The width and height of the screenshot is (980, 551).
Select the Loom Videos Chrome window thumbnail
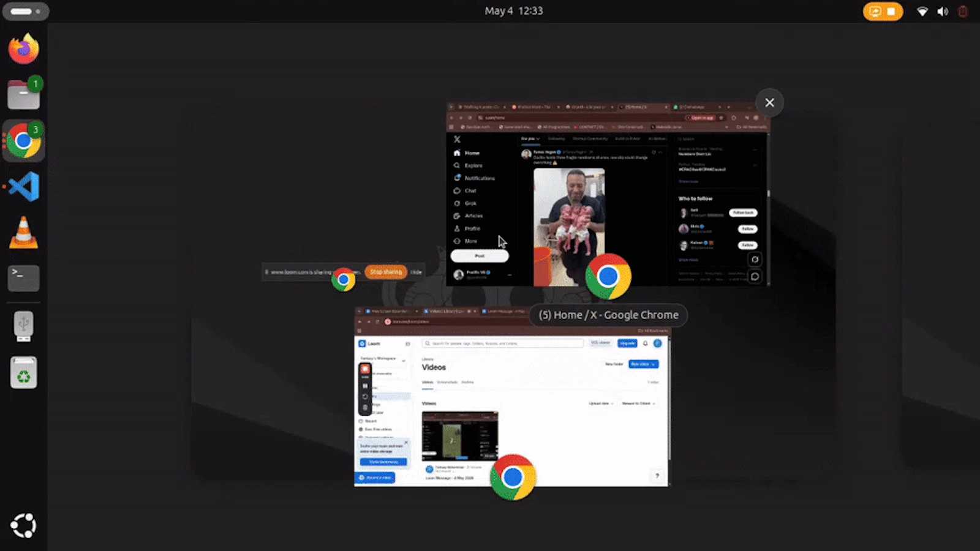(x=511, y=397)
